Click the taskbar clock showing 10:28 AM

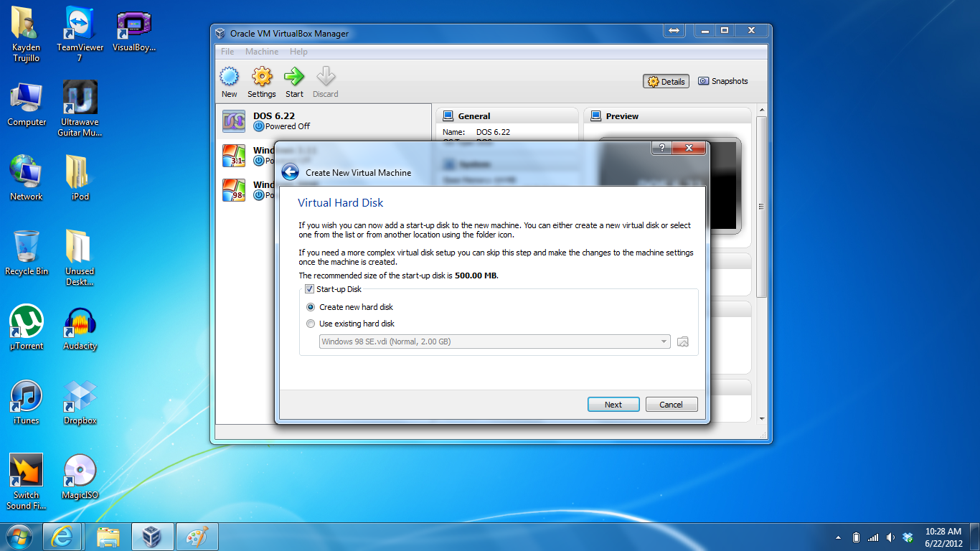click(943, 537)
